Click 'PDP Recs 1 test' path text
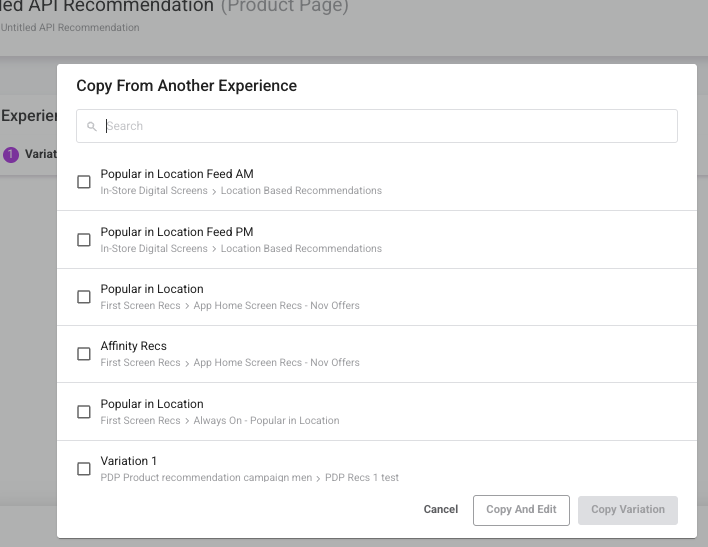The width and height of the screenshot is (708, 547). point(362,477)
